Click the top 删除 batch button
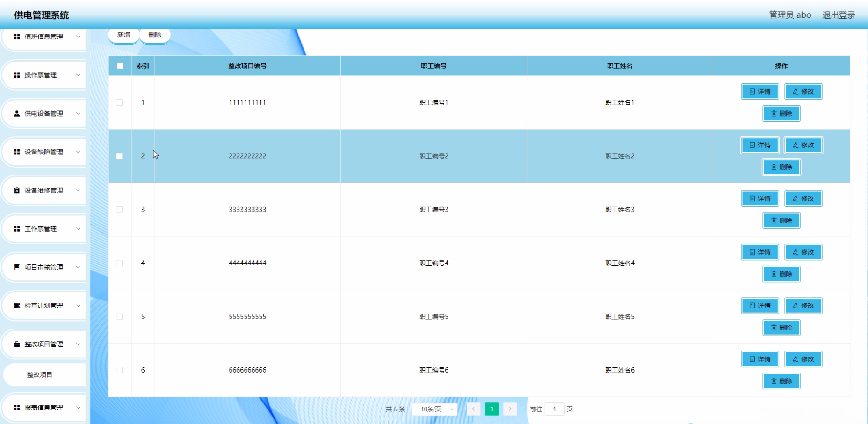 (x=155, y=35)
